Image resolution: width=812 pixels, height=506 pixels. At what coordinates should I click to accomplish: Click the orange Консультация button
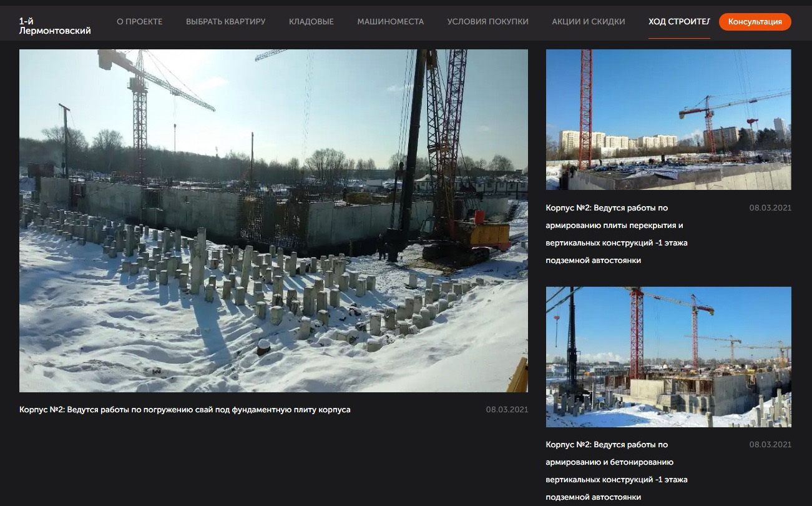(x=755, y=22)
